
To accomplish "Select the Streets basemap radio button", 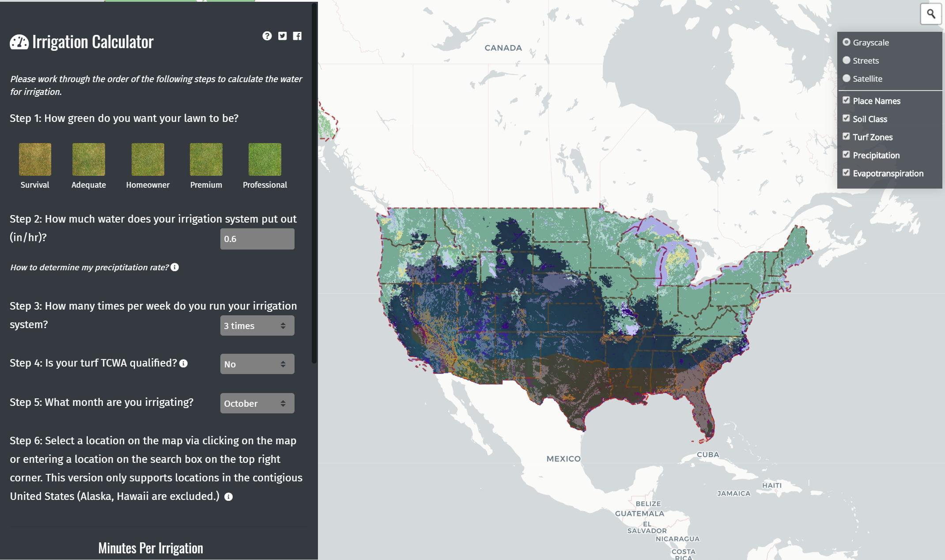I will point(846,60).
